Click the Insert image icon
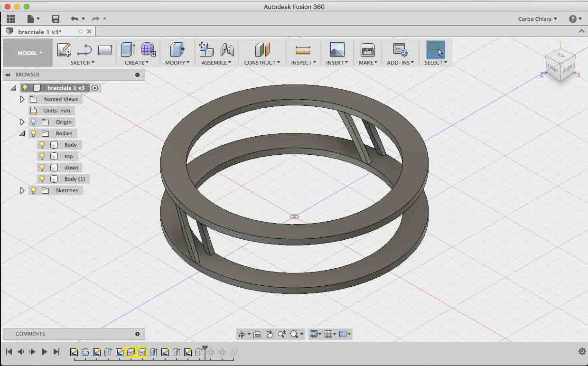This screenshot has width=588, height=366. (337, 49)
